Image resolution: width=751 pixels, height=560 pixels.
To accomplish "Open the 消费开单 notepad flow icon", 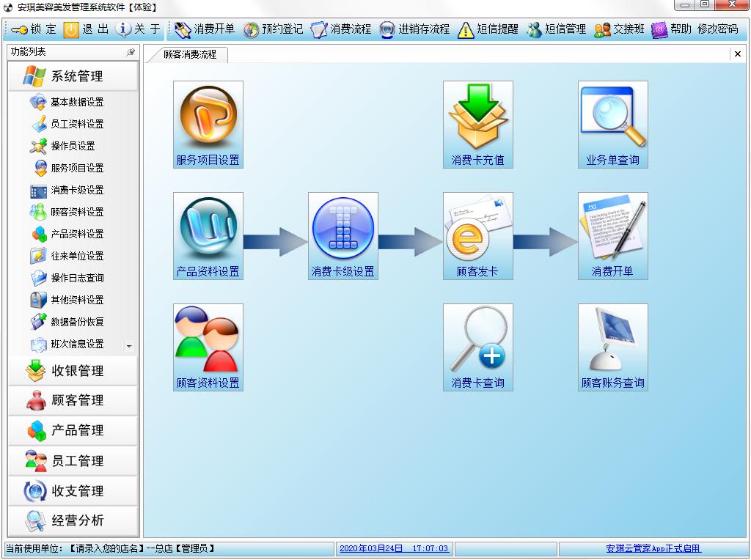I will (x=612, y=236).
